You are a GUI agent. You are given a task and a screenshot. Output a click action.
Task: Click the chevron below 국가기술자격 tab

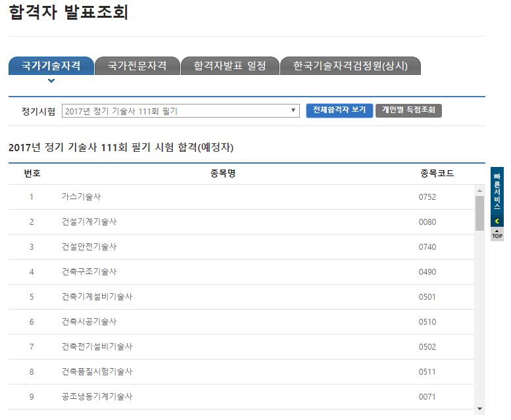click(x=51, y=81)
